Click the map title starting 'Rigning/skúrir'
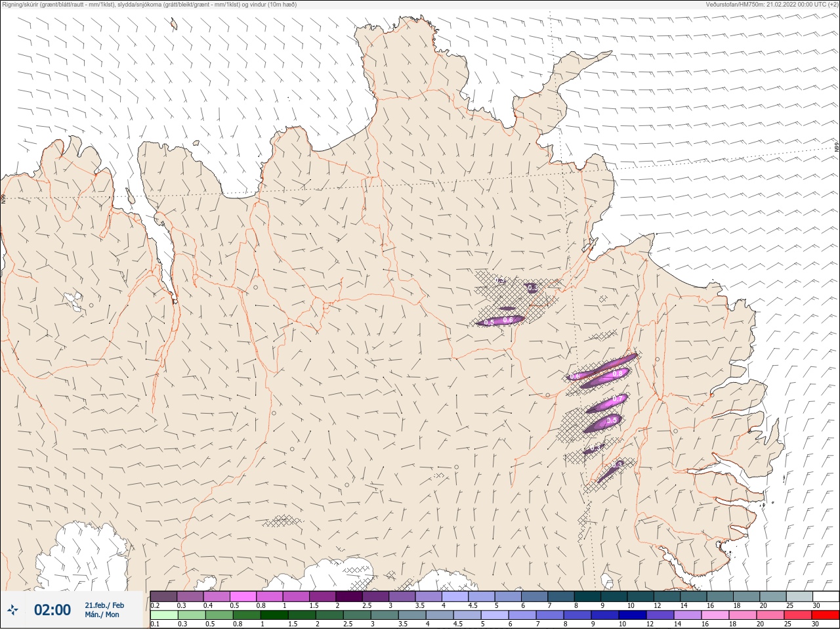Viewport: 840px width, 629px height. point(149,5)
